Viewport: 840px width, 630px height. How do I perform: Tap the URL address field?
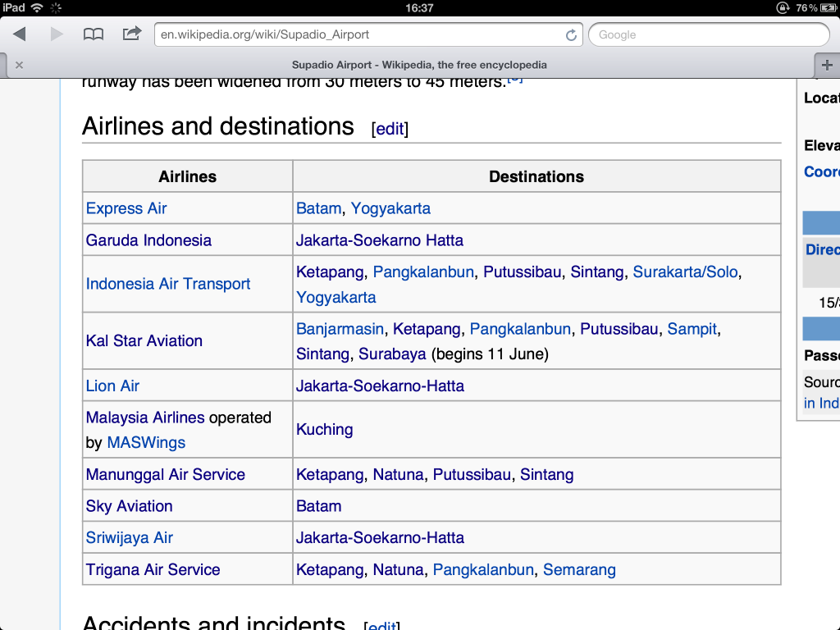(x=361, y=34)
